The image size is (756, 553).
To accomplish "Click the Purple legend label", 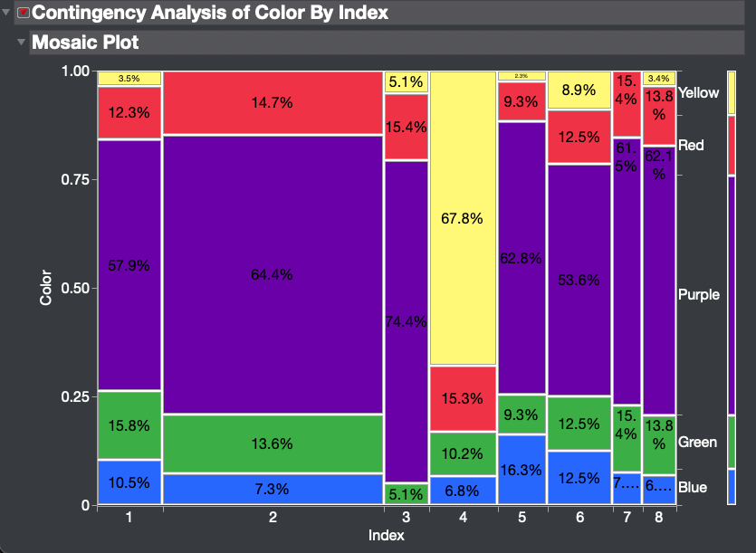I will pyautogui.click(x=698, y=295).
